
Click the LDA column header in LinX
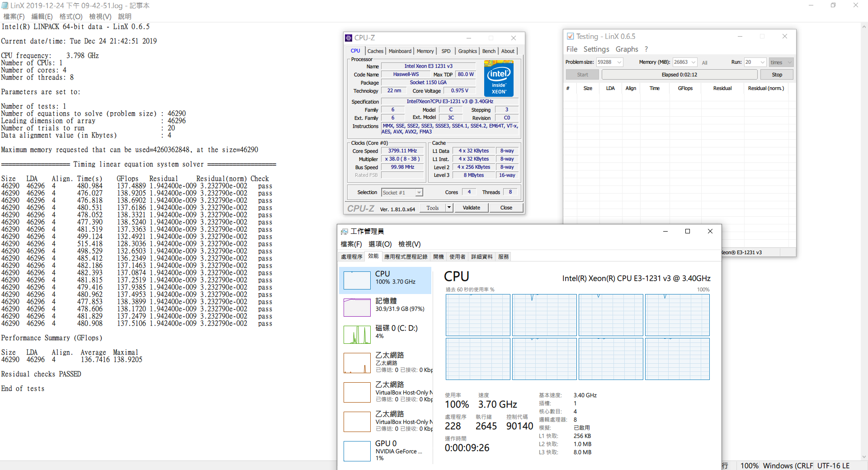click(610, 88)
